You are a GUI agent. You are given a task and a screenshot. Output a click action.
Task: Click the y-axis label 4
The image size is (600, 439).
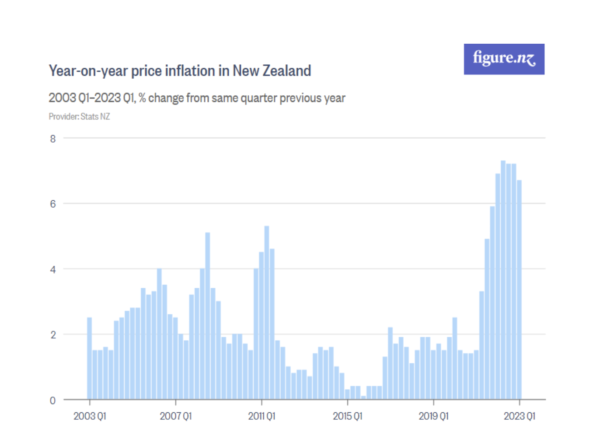(x=53, y=269)
